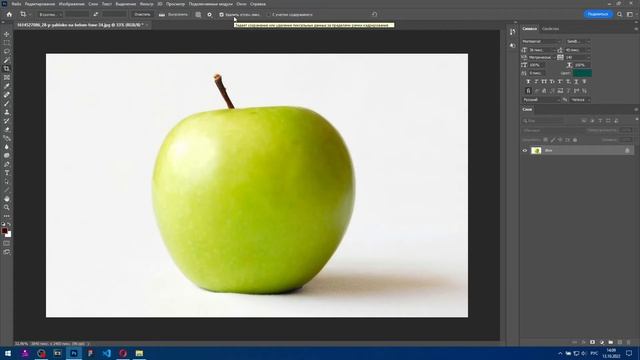Click the background layer thumbnail
This screenshot has width=640, height=360.
coord(536,151)
